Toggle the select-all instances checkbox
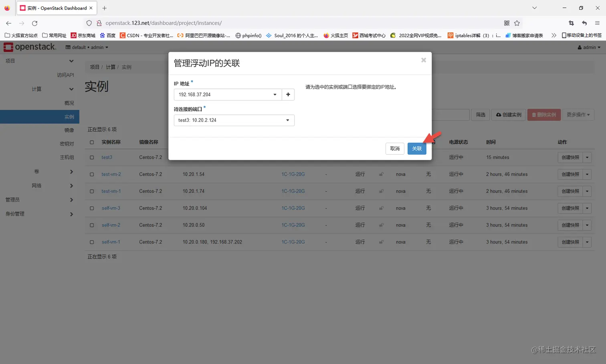606x364 pixels. point(92,142)
